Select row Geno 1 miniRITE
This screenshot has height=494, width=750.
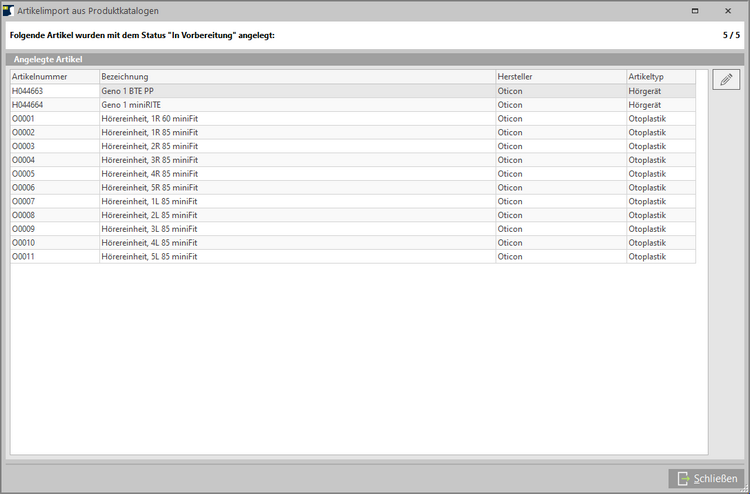click(x=353, y=105)
